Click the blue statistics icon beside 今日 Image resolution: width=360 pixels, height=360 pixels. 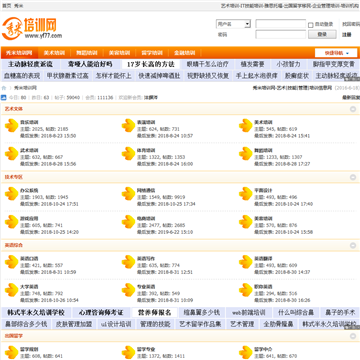[3, 98]
